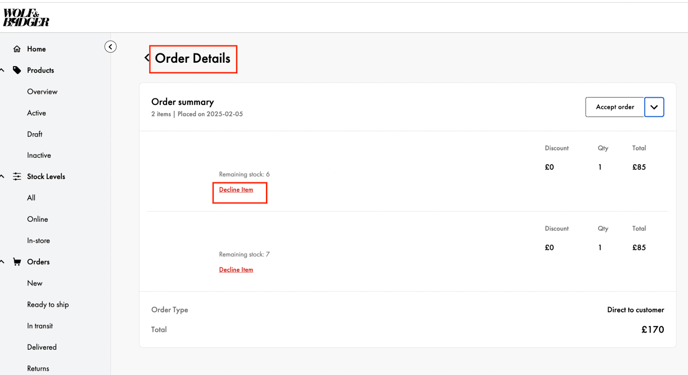Select In-store stock levels
This screenshot has width=688, height=375.
(38, 240)
